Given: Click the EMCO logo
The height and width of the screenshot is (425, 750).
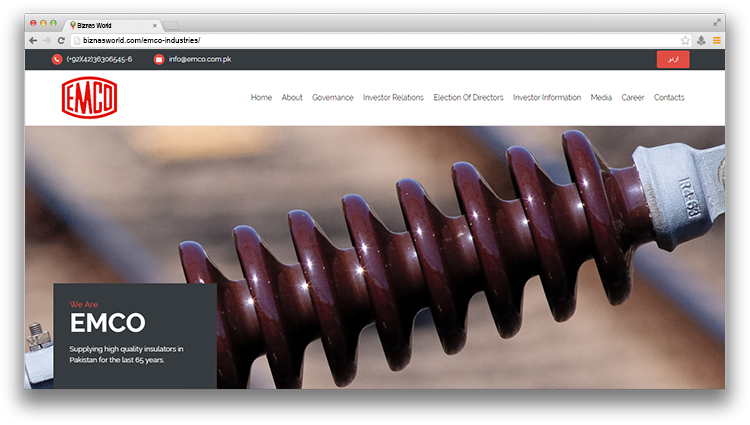Looking at the screenshot, I should point(89,98).
